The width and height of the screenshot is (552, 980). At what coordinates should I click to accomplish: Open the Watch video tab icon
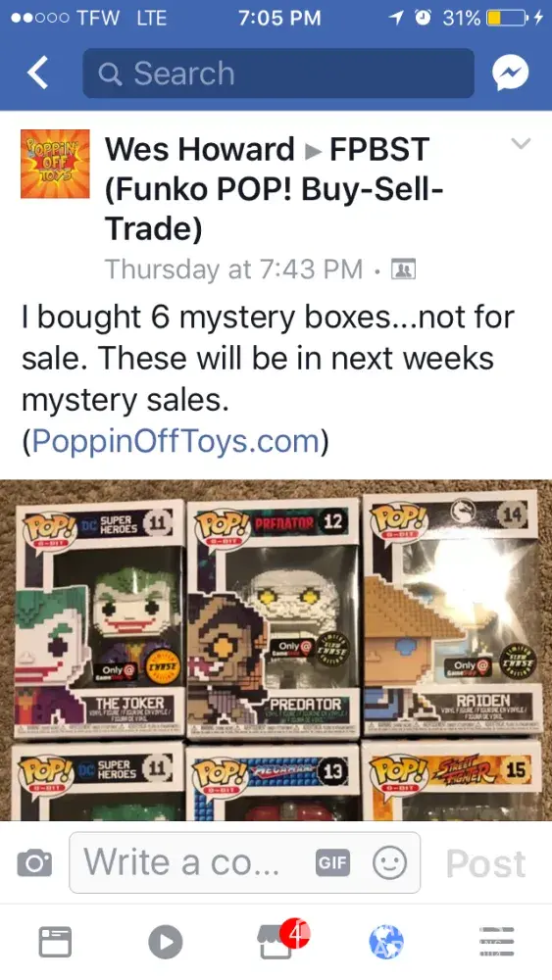pos(166,941)
